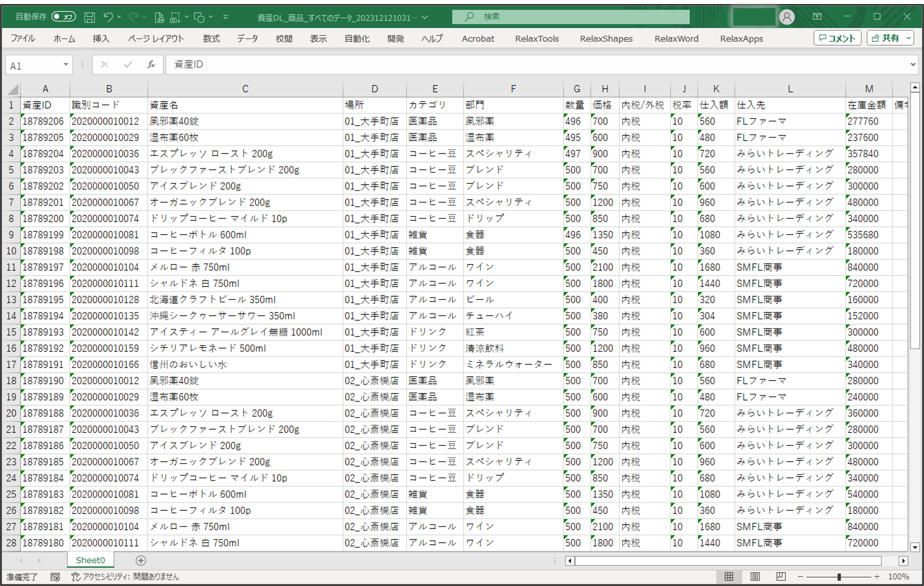Switch to Page Layout view icon
The image size is (924, 586).
(x=755, y=576)
